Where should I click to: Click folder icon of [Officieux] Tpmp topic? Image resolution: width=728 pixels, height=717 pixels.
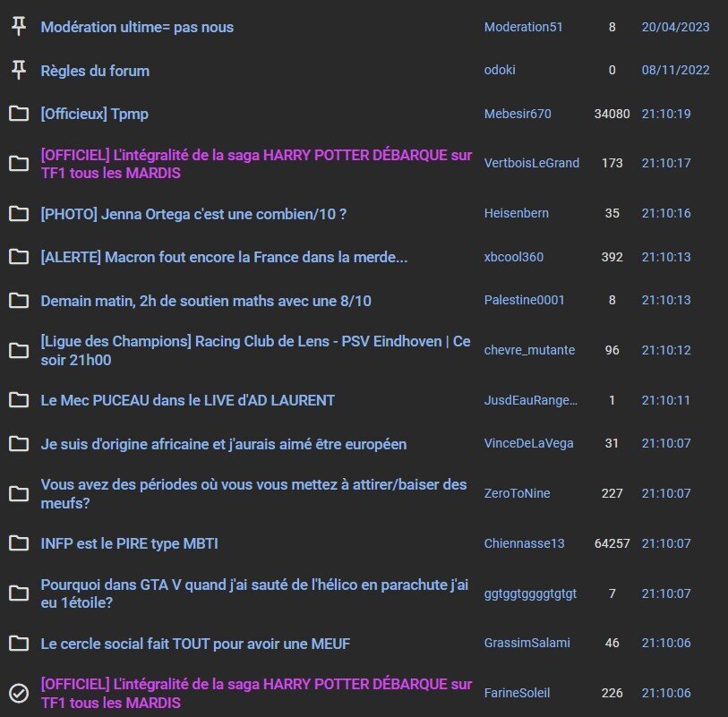tap(19, 114)
